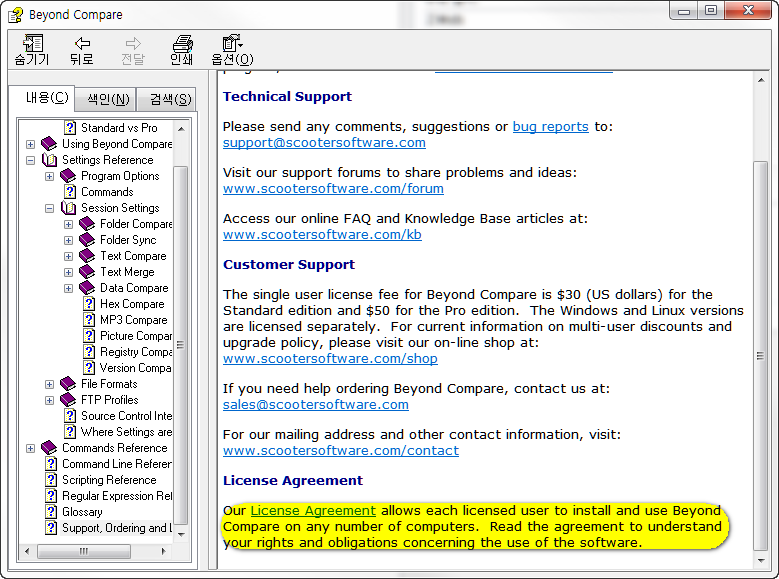Collapse the Session Settings node
Viewport: 779px width, 579px height.
coord(49,208)
